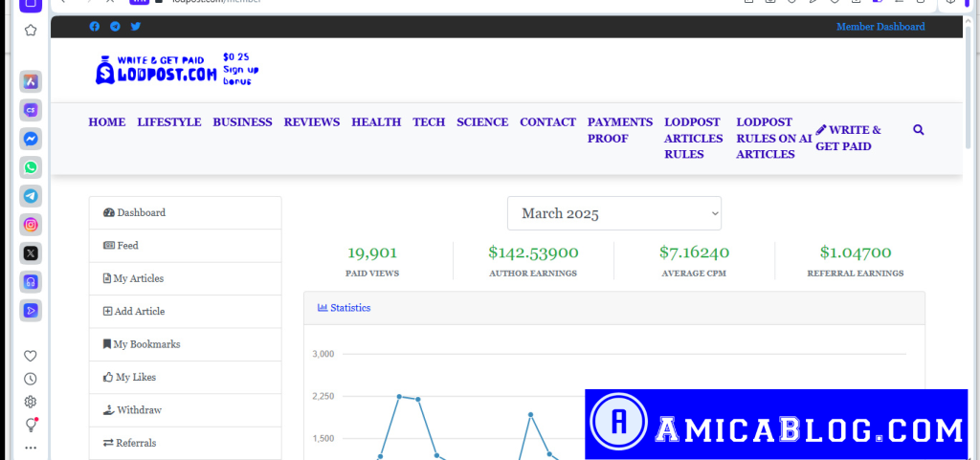Image resolution: width=980 pixels, height=460 pixels.
Task: Open Telegram in the sidebar panel
Action: tap(31, 196)
